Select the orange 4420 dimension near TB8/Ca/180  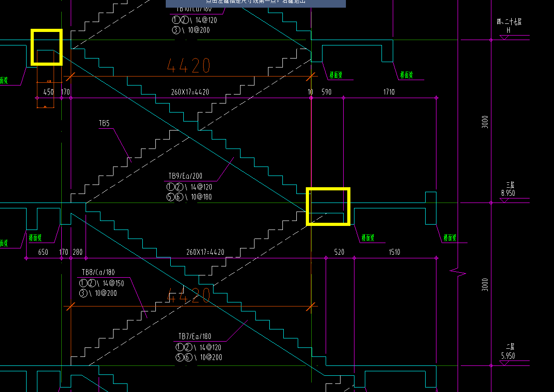click(x=188, y=296)
